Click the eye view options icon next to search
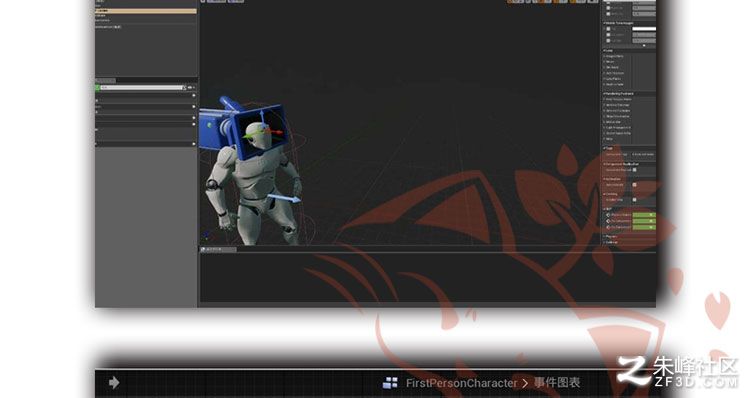750x398 pixels. point(190,88)
